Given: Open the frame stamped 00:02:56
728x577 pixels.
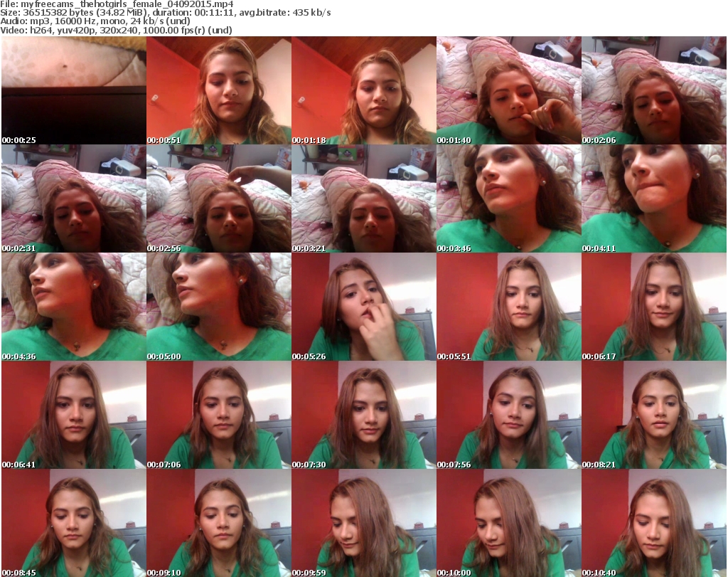Looking at the screenshot, I should [219, 198].
